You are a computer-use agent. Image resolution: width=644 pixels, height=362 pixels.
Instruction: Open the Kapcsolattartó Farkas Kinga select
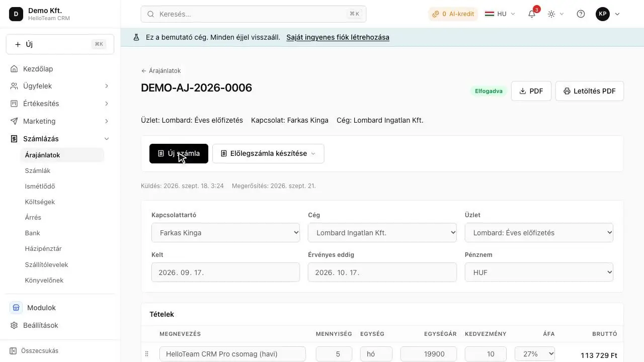[225, 233]
